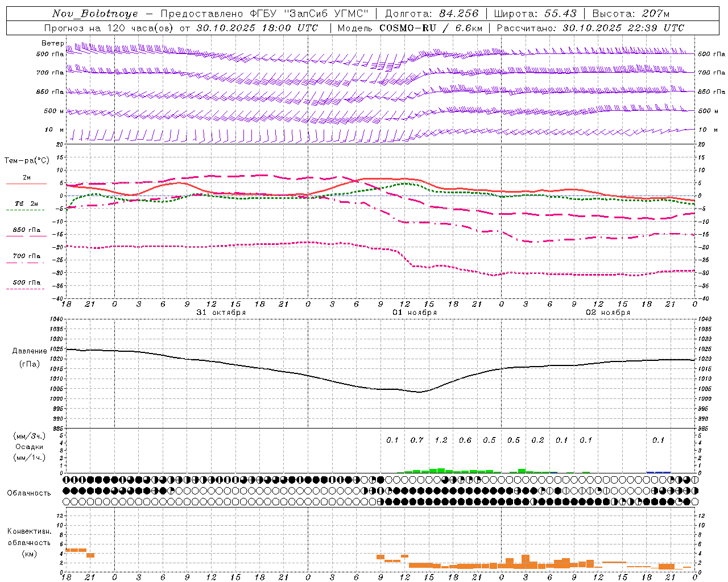Select the 1.2 precipitation amount value

[441, 440]
